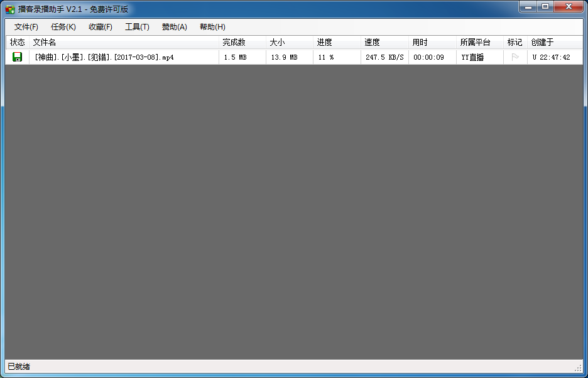Sort by the 速度 column header

[372, 43]
